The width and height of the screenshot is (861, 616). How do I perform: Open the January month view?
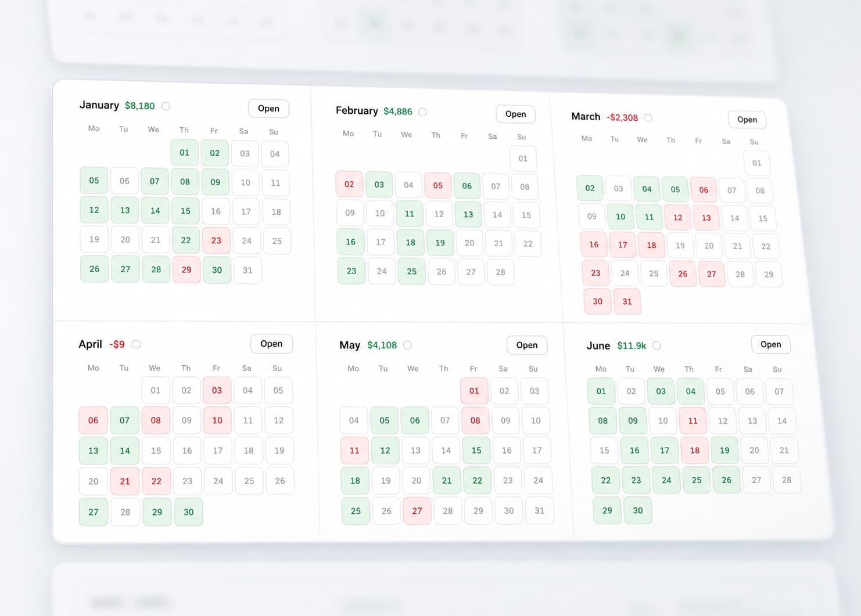click(268, 109)
